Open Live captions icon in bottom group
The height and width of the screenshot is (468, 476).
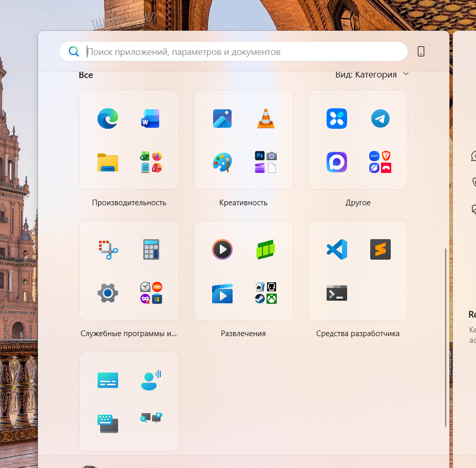[108, 380]
